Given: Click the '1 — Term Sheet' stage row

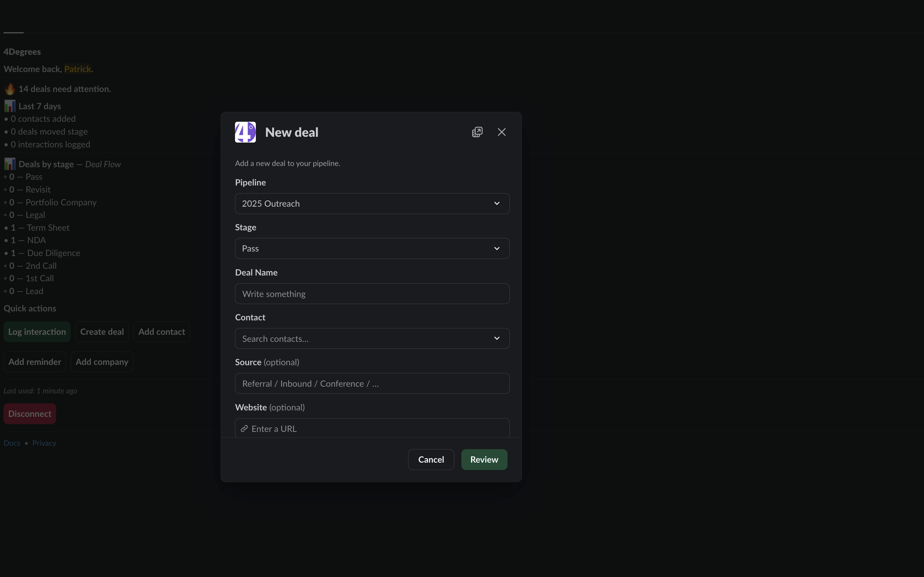Looking at the screenshot, I should pyautogui.click(x=37, y=228).
